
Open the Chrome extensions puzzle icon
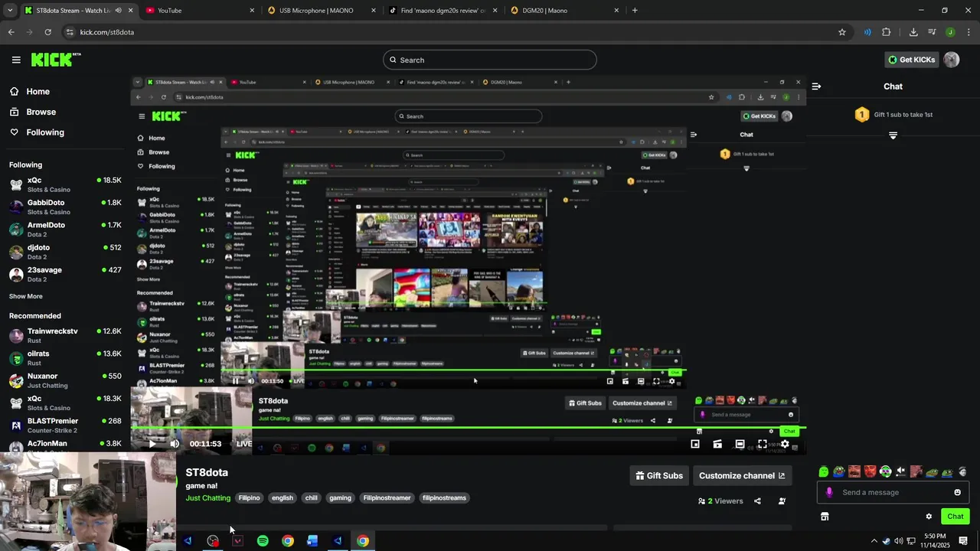pos(887,32)
